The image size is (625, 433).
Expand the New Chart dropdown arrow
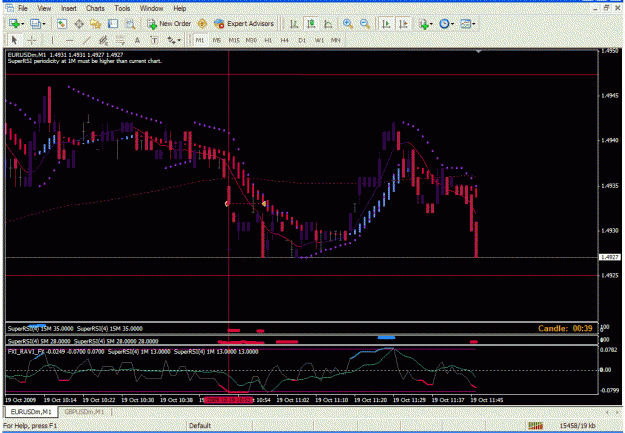[22, 24]
